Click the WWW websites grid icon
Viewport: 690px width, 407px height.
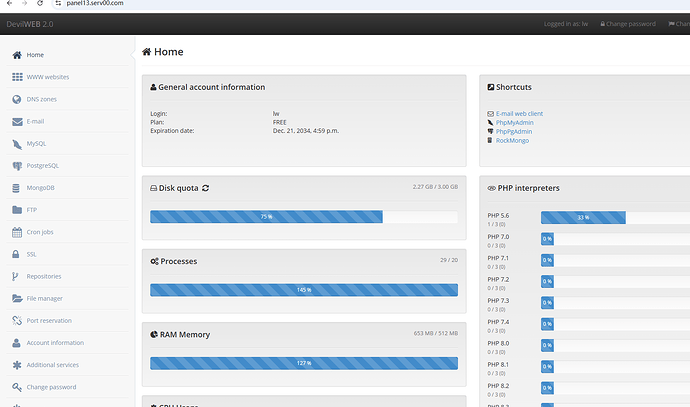(x=17, y=77)
